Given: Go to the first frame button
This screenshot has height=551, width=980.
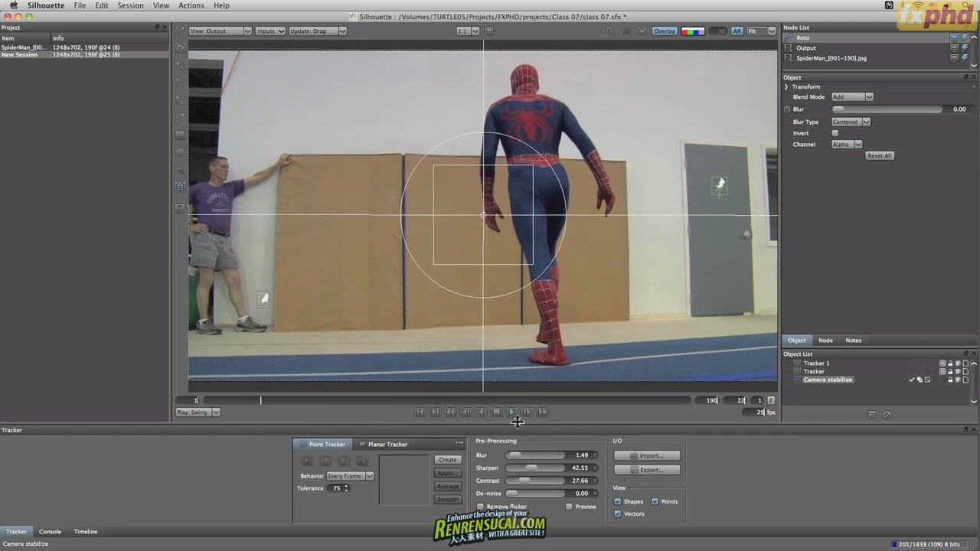Looking at the screenshot, I should coord(420,412).
